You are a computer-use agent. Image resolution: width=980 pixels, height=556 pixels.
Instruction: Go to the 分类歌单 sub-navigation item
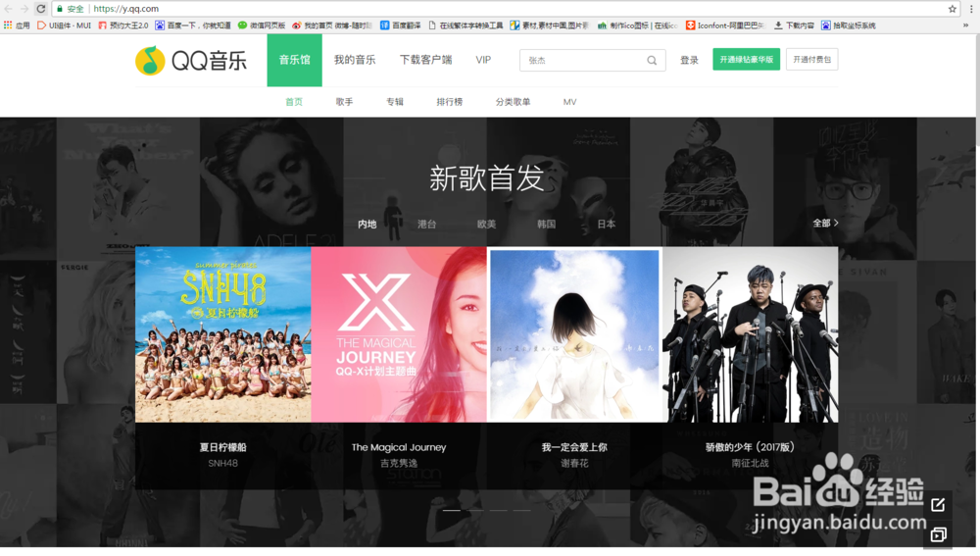click(514, 102)
